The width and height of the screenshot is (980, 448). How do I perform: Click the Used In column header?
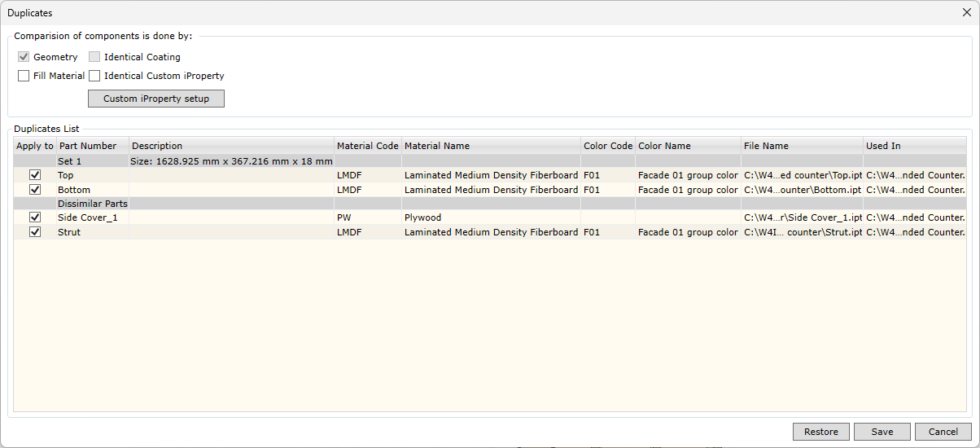coord(915,146)
